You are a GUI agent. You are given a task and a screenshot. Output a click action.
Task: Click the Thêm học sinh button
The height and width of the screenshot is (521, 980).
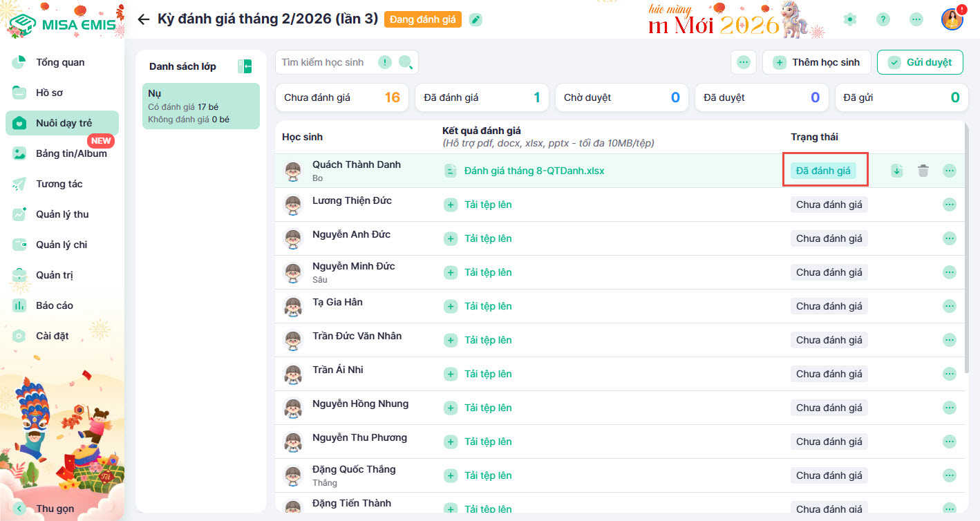pos(816,62)
